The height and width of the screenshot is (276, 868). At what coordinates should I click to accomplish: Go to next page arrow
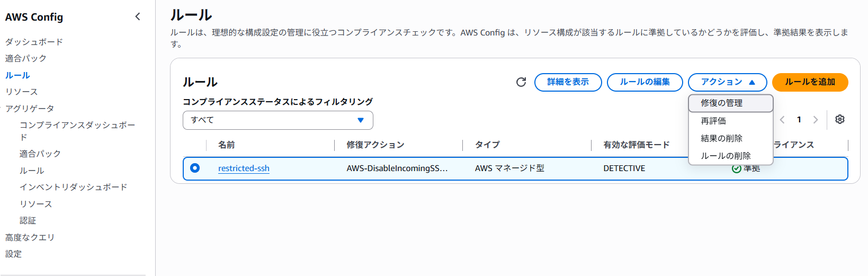click(816, 120)
